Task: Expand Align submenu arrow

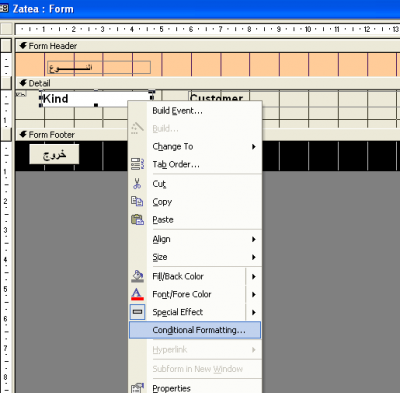Action: pos(254,239)
